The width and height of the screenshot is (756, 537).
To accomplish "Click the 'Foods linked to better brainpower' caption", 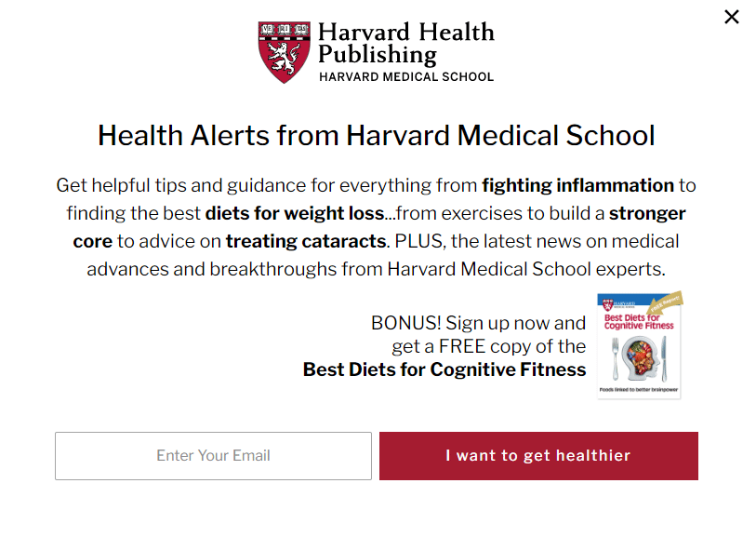I will pyautogui.click(x=638, y=389).
